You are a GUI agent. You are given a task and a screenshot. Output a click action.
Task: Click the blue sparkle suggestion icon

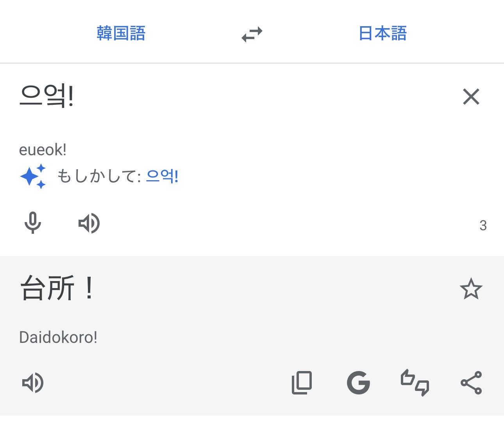33,176
